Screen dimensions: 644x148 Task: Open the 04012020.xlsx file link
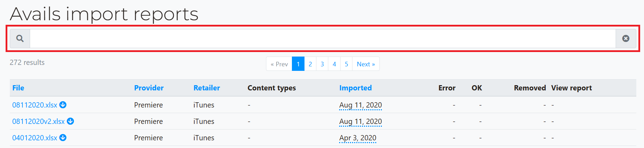point(35,138)
